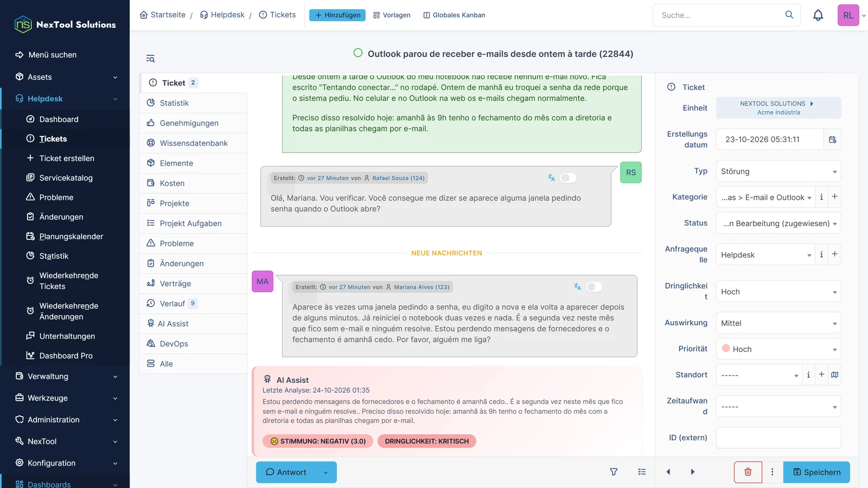868x488 pixels.
Task: Open the Wissensdatenbank tab
Action: click(194, 143)
